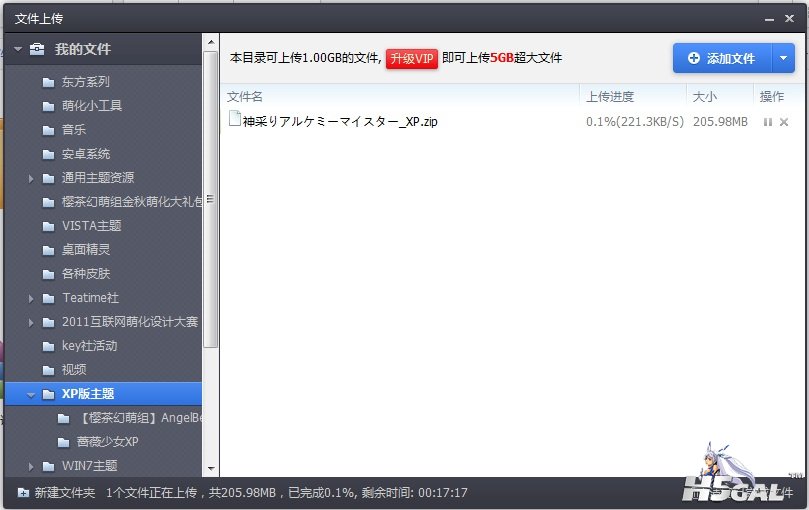Click the new folder icon in status bar

pos(23,493)
